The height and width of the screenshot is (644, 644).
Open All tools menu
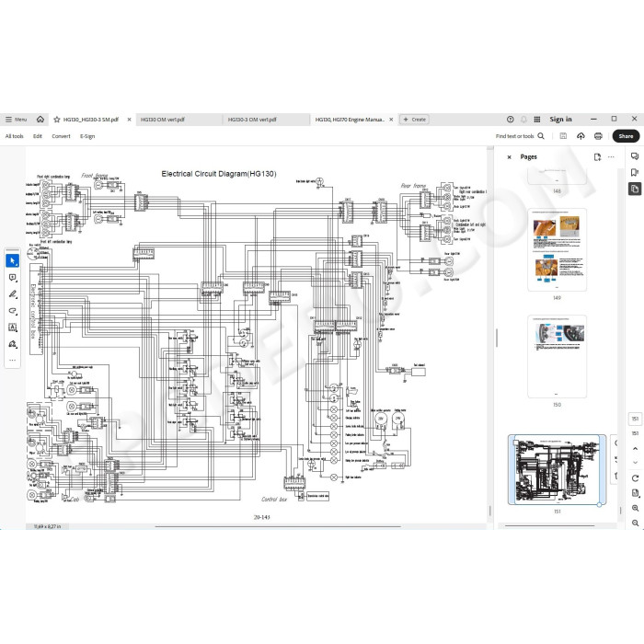coord(15,136)
